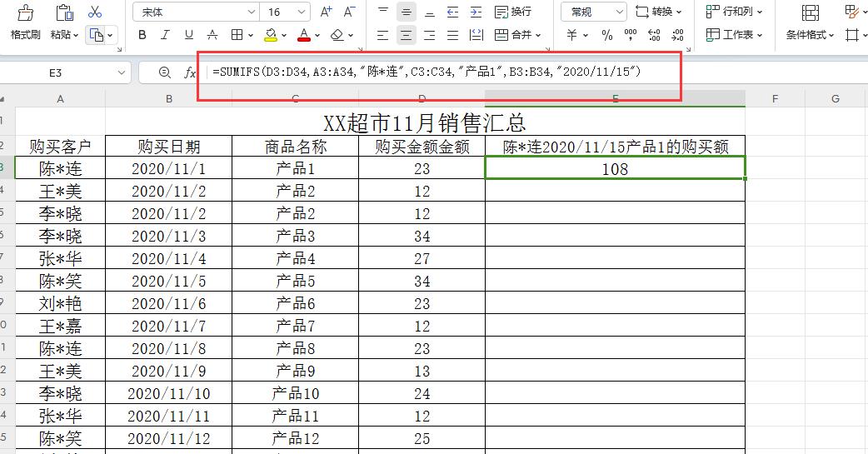Viewport: 868px width, 454px height.
Task: Click the distributed alignment icon
Action: (476, 36)
